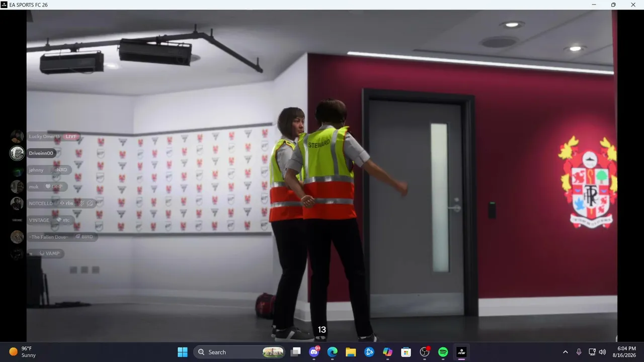Open the Windows Start menu

pos(183,352)
